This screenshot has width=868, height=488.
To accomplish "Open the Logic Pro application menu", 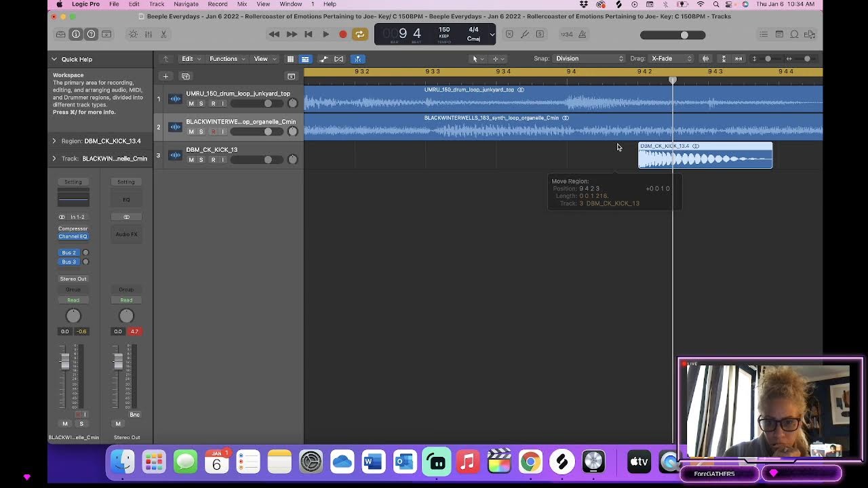I will pyautogui.click(x=85, y=4).
